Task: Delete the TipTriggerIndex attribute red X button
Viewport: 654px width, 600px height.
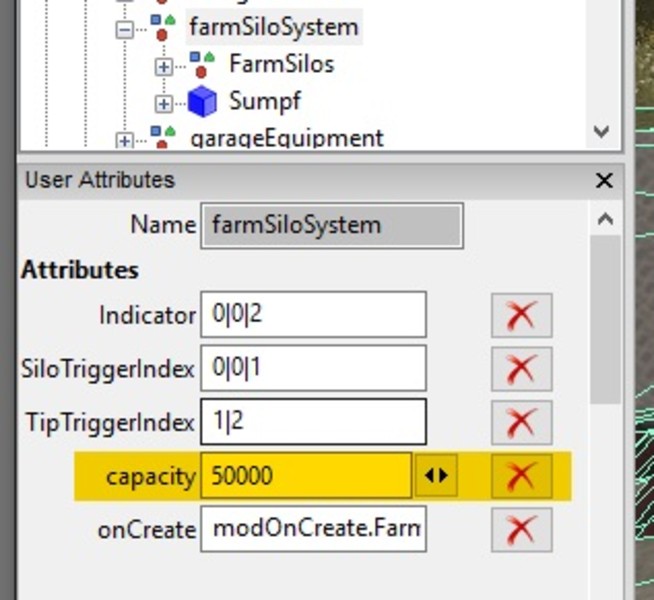Action: click(521, 422)
